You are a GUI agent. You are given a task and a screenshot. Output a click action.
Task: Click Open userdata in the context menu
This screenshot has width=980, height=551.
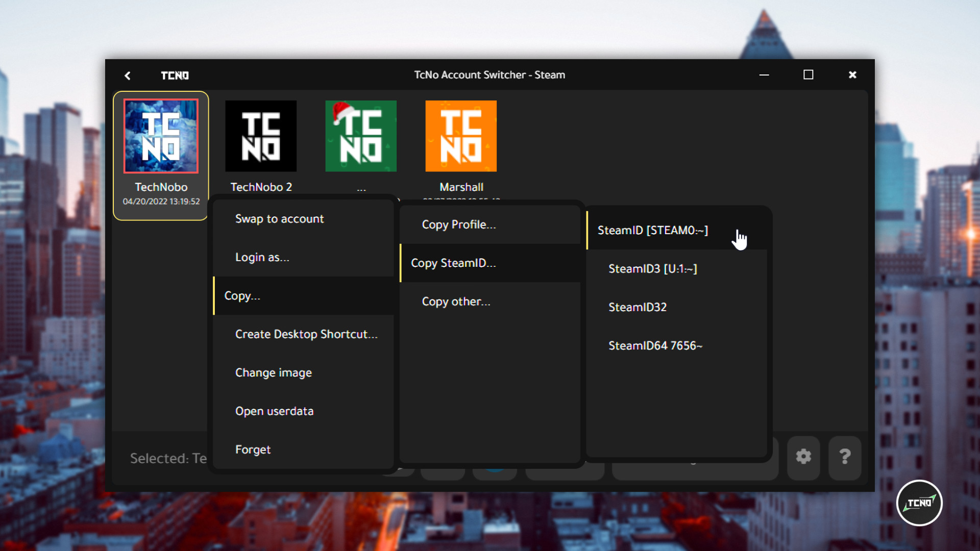pos(274,411)
